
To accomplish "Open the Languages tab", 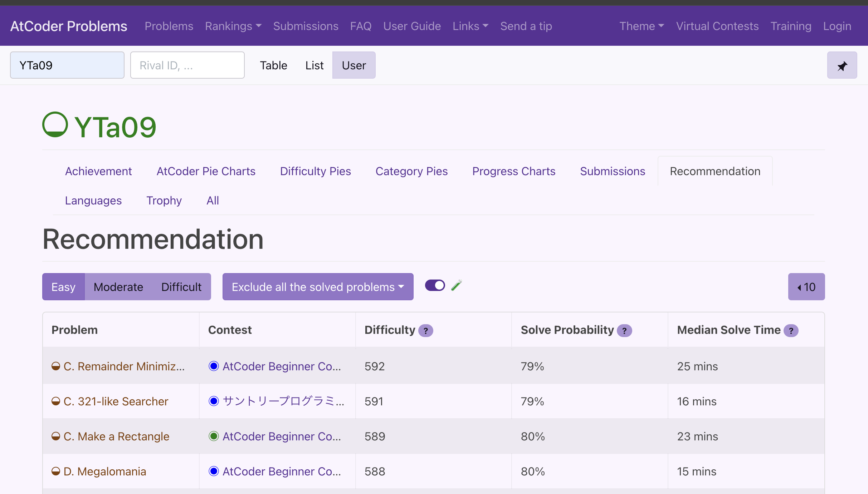I will [93, 201].
